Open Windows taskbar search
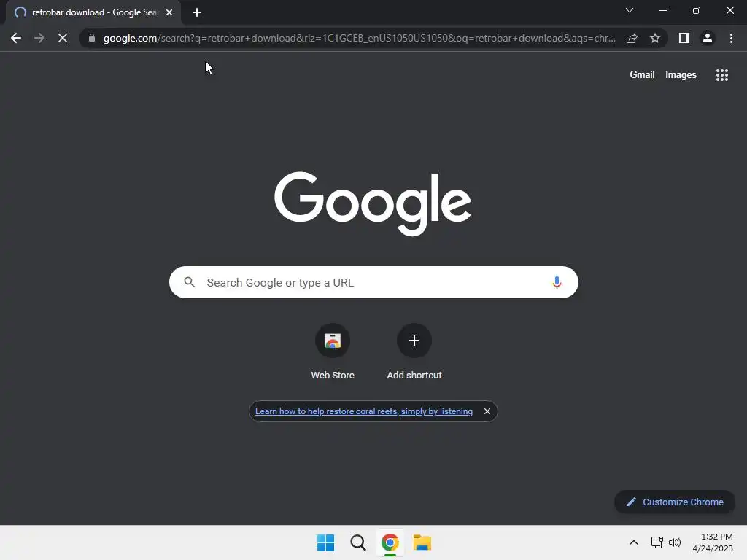The height and width of the screenshot is (560, 747). point(357,542)
